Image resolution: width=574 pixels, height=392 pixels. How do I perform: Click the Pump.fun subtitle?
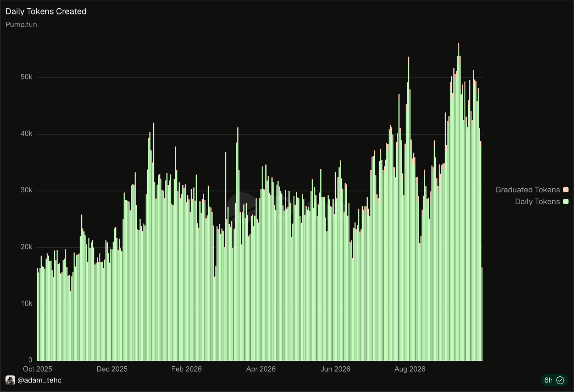21,24
